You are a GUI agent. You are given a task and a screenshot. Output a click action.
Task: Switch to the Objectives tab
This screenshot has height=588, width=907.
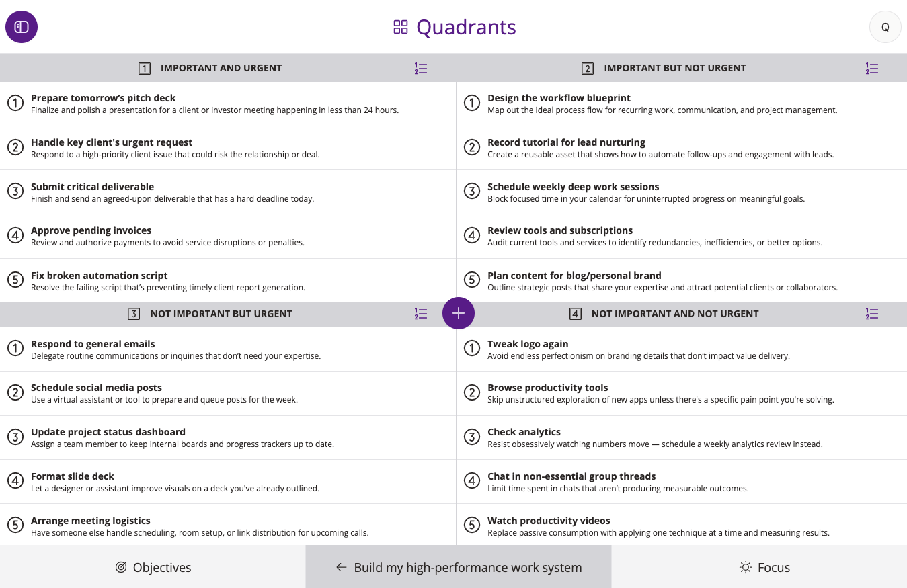pos(153,567)
